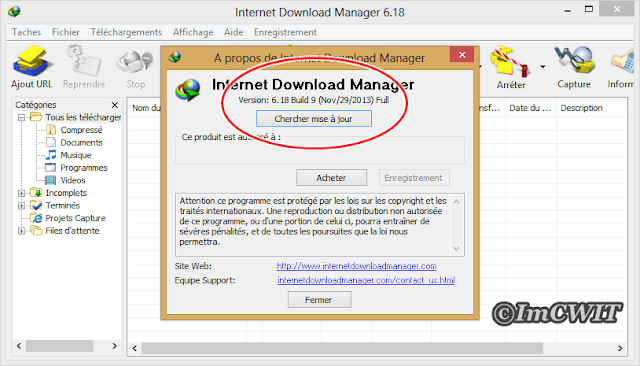This screenshot has width=640, height=366.
Task: Open the Téléchargements menu
Action: (126, 32)
